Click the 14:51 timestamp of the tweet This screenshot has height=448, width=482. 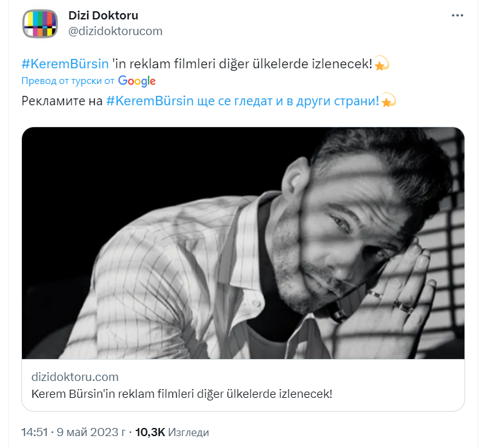pyautogui.click(x=34, y=432)
